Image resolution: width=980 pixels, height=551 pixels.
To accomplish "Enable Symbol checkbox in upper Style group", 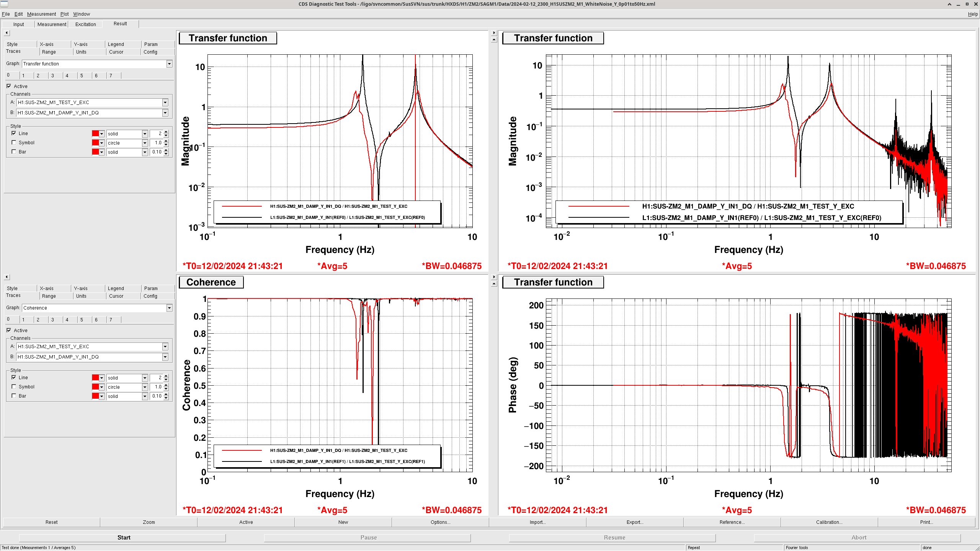I will (x=14, y=143).
